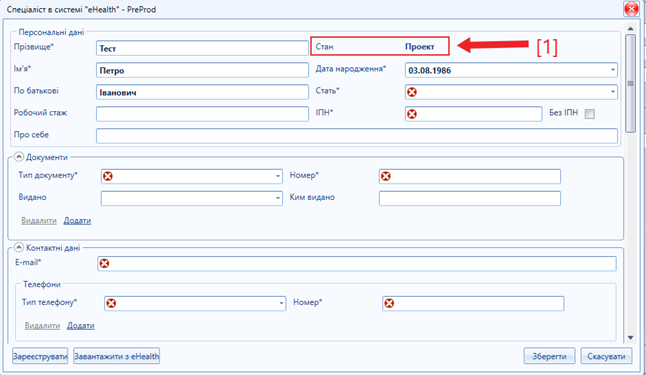
Task: Click the error icon in ІПН field
Action: tap(412, 114)
